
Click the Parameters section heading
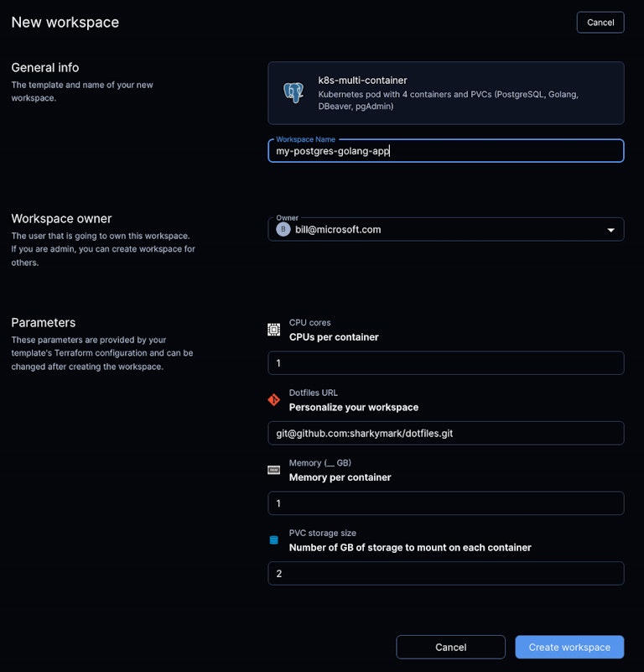[44, 322]
